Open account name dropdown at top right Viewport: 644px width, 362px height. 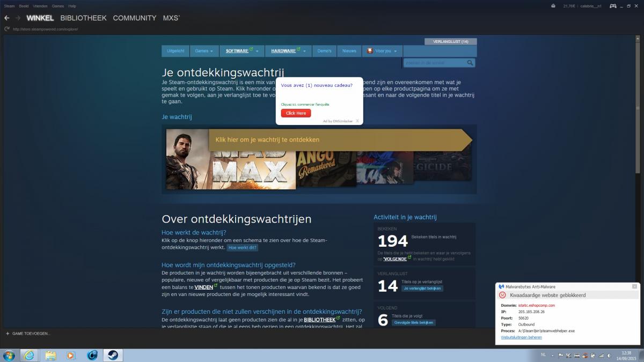click(x=590, y=6)
